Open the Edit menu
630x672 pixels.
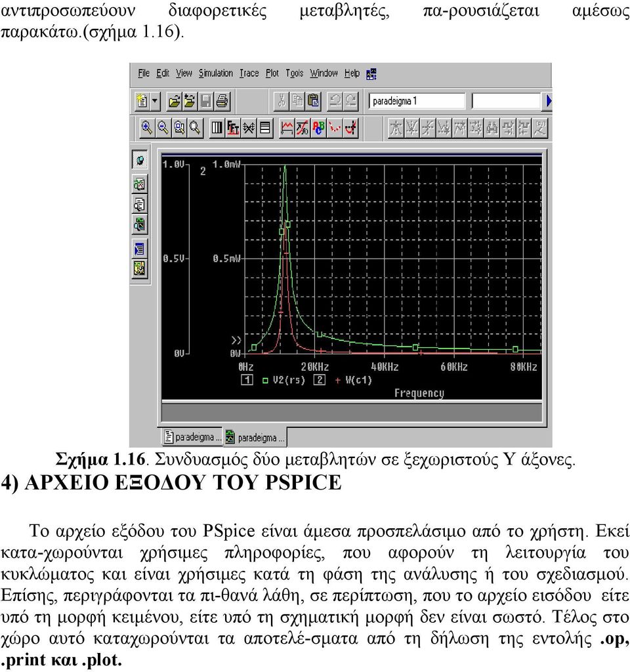163,73
